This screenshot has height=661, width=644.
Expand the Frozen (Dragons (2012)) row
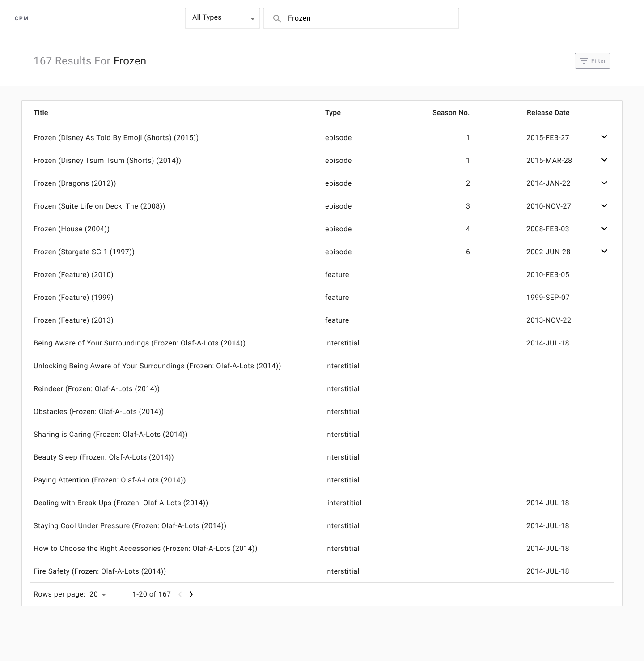coord(604,183)
